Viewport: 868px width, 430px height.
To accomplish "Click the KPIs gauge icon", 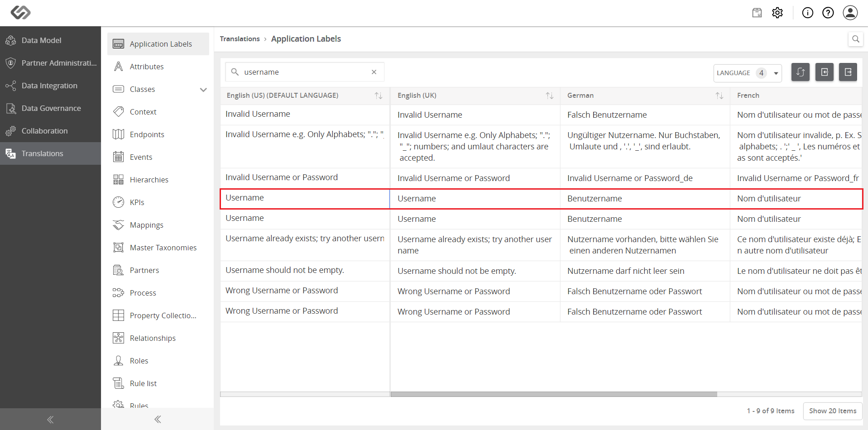I will pyautogui.click(x=118, y=202).
